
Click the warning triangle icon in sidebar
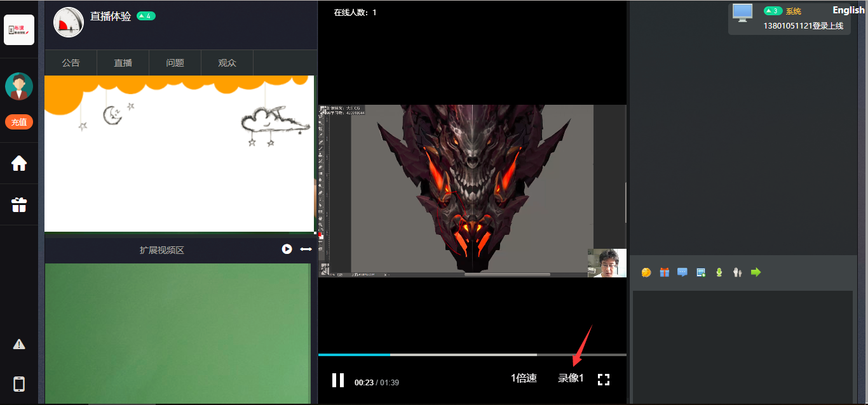(19, 344)
